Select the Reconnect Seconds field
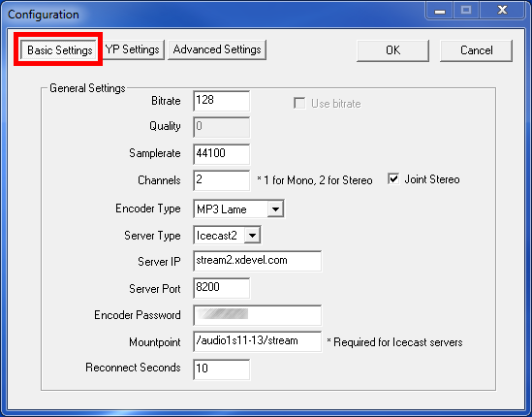 click(222, 369)
